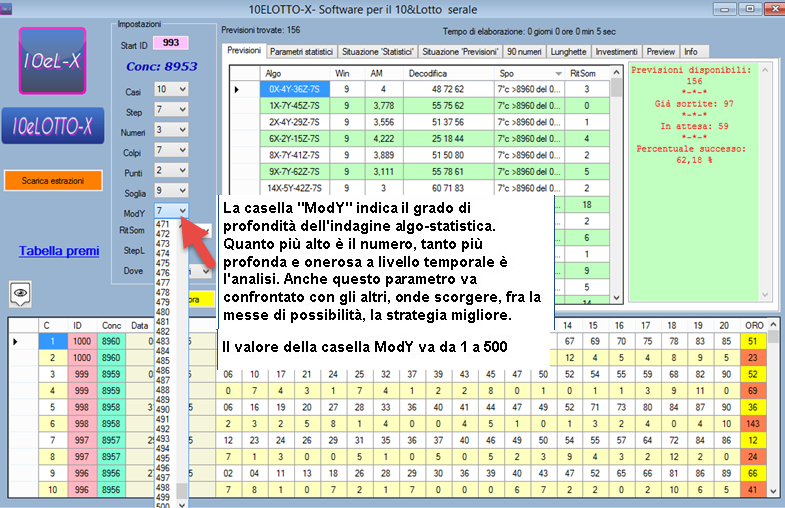This screenshot has width=785, height=508.
Task: Switch to the Parametri statistici tab
Action: pos(301,52)
